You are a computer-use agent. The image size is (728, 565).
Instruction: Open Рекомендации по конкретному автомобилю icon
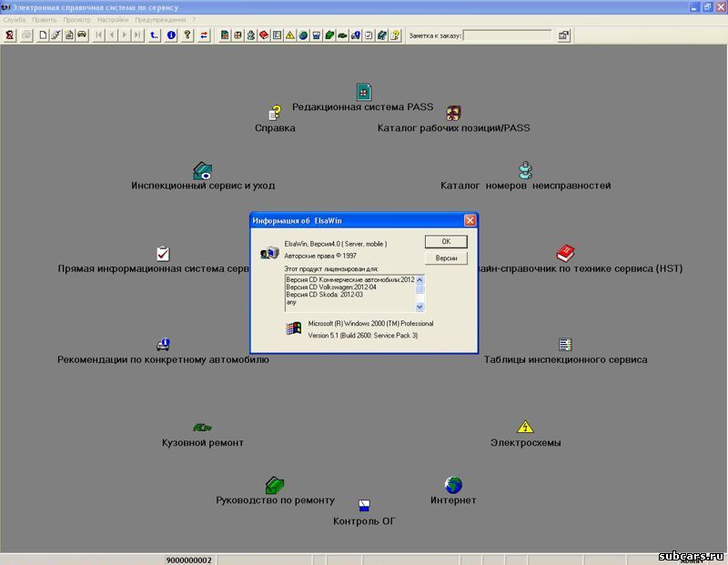click(164, 345)
